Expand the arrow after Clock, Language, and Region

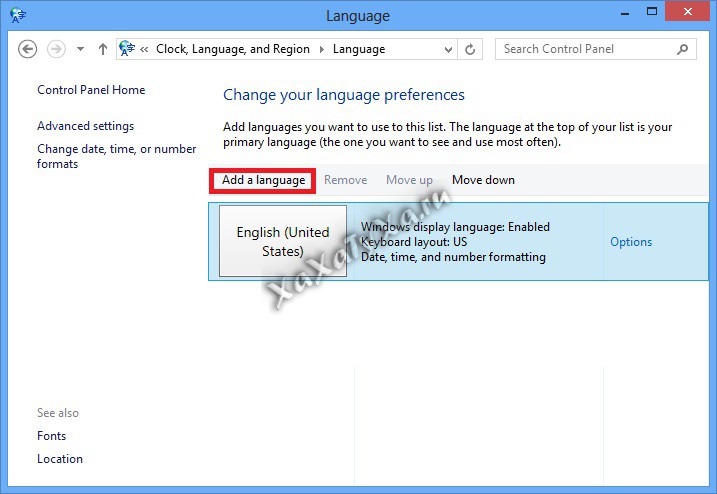click(322, 49)
